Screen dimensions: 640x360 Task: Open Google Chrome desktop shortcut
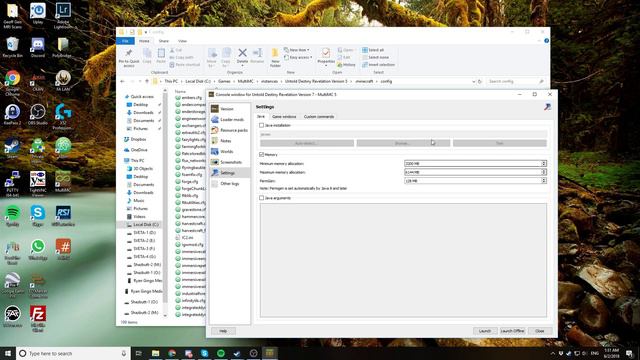click(13, 82)
